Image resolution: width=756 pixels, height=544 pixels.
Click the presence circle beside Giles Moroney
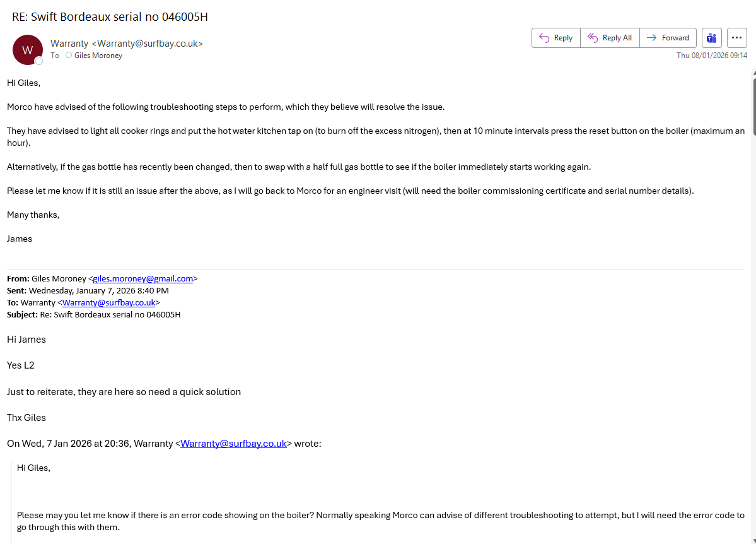[69, 56]
